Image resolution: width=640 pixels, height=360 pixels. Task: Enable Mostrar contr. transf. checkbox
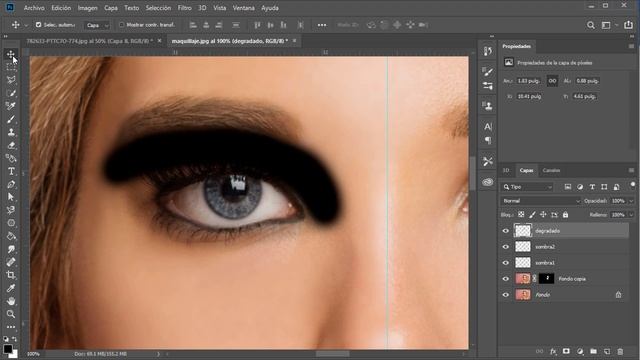pyautogui.click(x=121, y=25)
